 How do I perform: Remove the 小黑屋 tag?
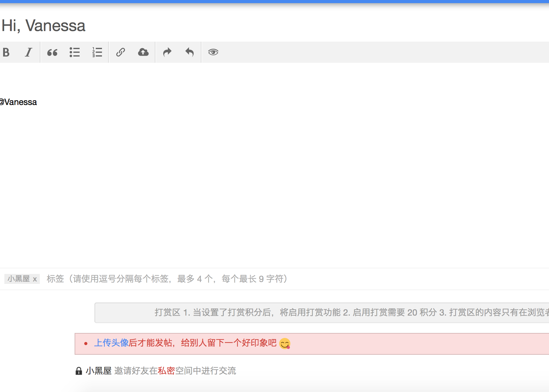click(x=35, y=279)
